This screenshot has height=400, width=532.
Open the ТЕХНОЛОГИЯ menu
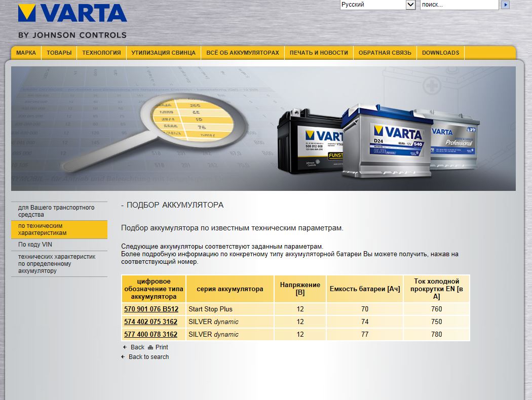click(x=101, y=53)
